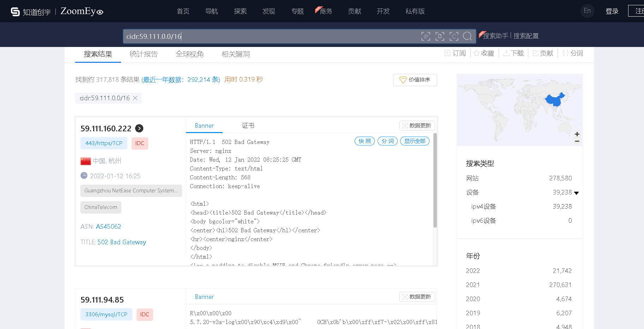Screen dimensions: 644x329
Task: Open the 价值排序 sort option
Action: (x=415, y=80)
